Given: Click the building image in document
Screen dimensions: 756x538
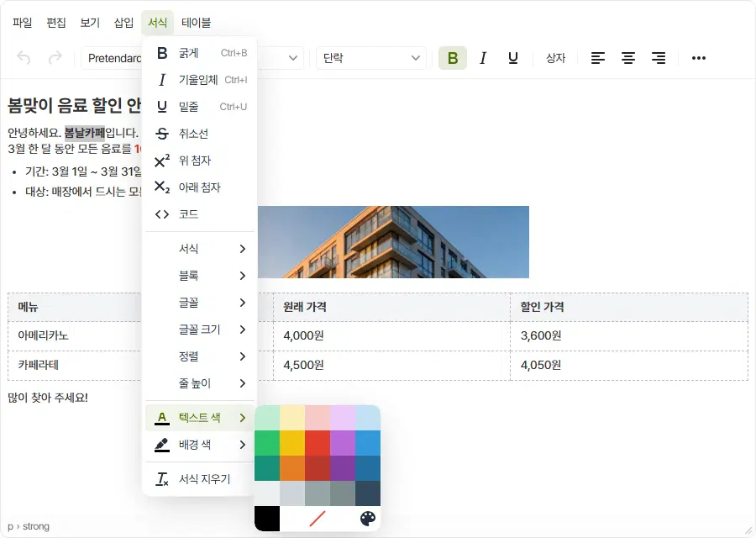Looking at the screenshot, I should point(393,242).
